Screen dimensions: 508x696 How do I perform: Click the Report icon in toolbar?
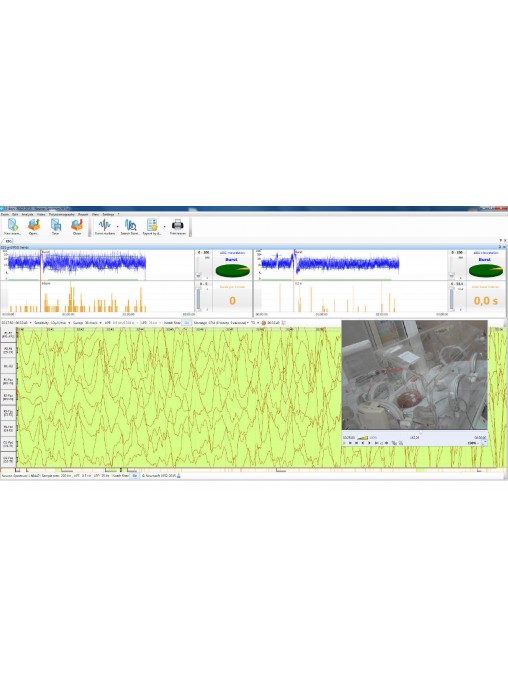coord(152,225)
